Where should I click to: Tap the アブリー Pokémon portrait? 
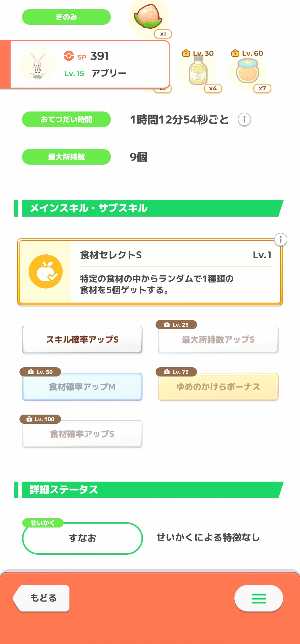pos(37,65)
